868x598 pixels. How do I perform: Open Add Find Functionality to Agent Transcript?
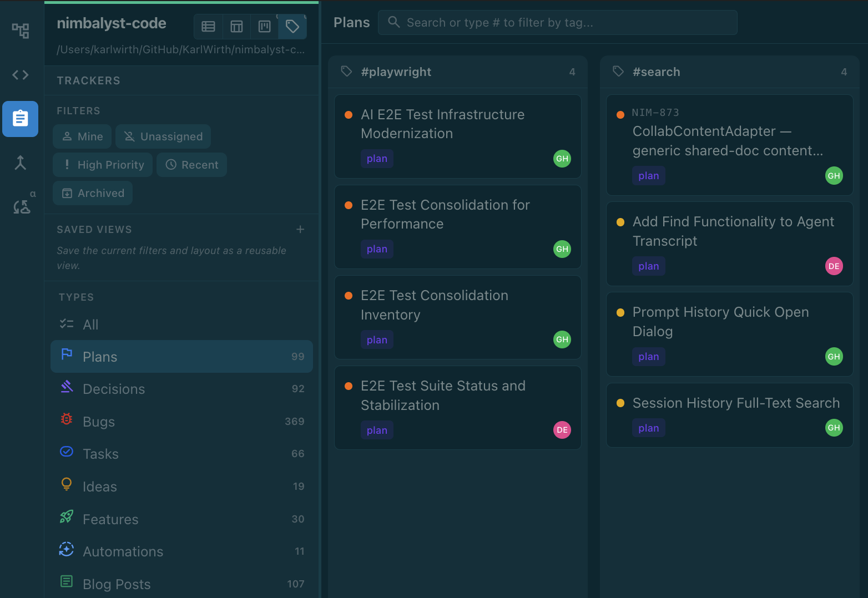tap(730, 244)
